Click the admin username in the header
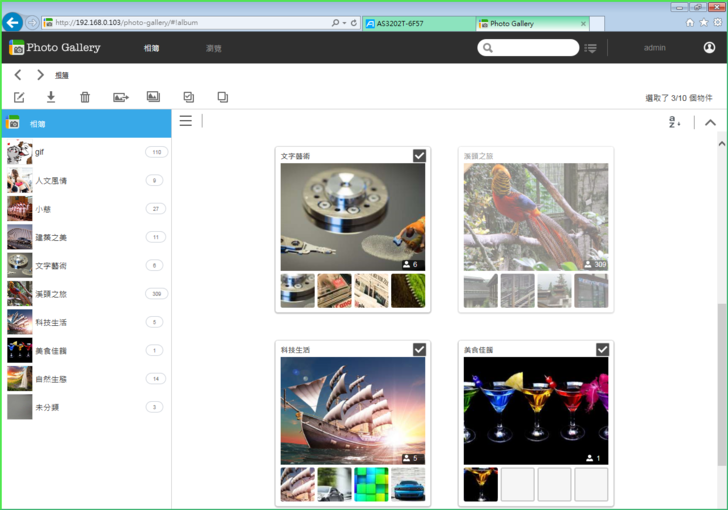This screenshot has height=510, width=728. [x=655, y=48]
